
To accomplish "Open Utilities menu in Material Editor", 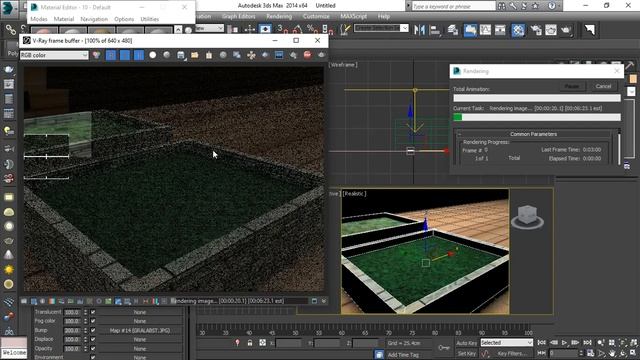I will [x=149, y=19].
